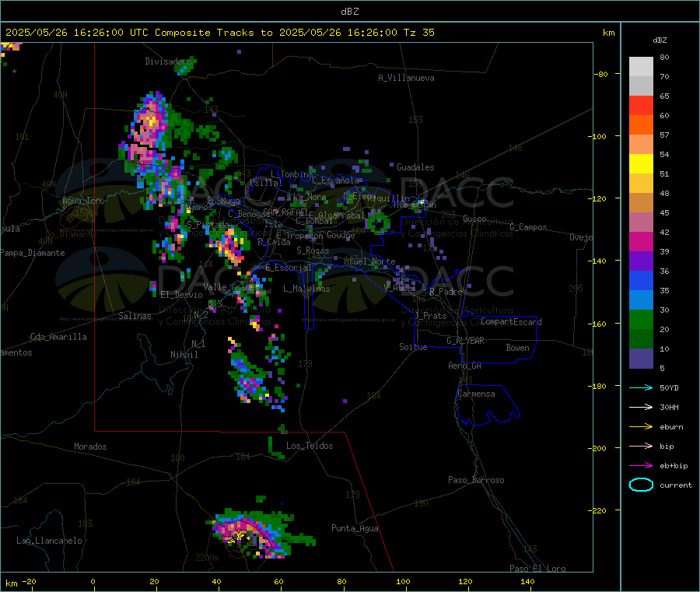Click the 30HM legend label
The height and width of the screenshot is (592, 700).
[669, 407]
